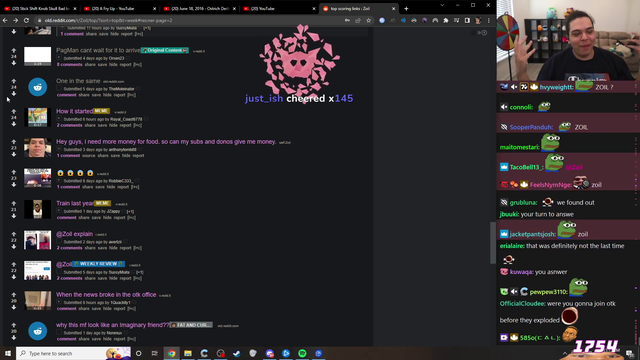Expand the four-emoji post preview
640x360 pixels.
pyautogui.click(x=59, y=180)
